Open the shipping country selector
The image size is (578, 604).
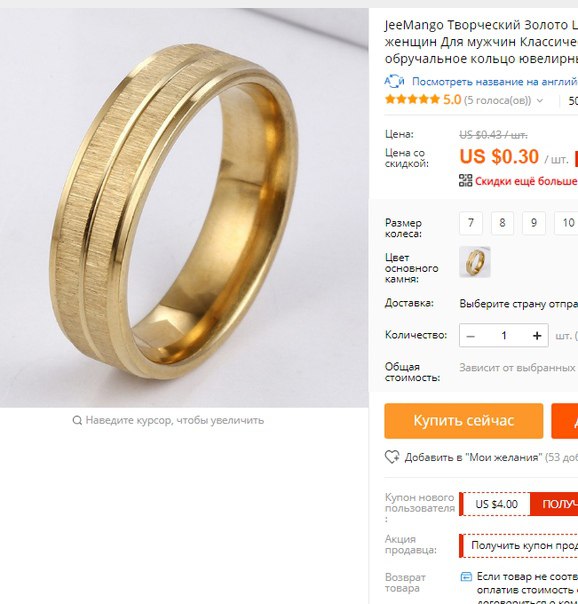[x=518, y=304]
